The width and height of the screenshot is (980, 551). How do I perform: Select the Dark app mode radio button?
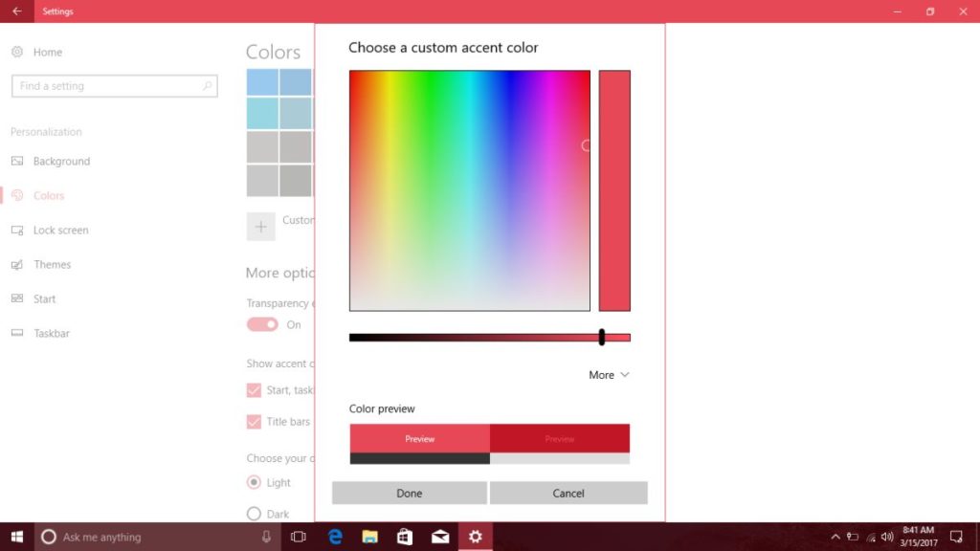click(x=253, y=514)
